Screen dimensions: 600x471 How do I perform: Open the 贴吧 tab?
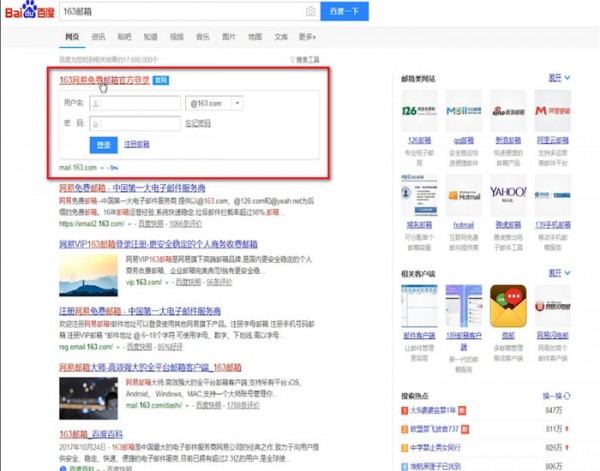click(x=124, y=37)
